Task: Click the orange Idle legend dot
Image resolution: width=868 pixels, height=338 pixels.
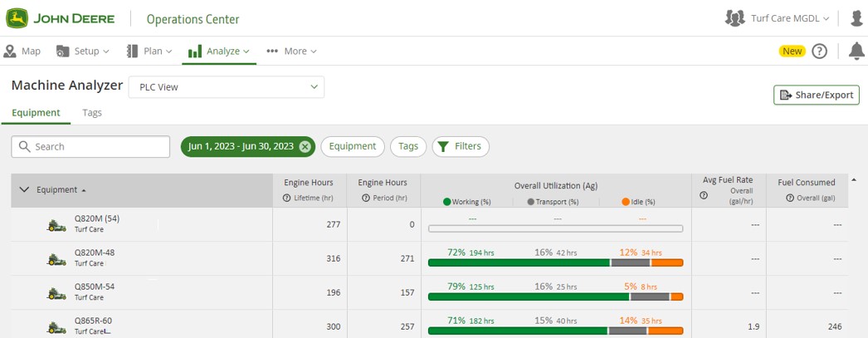Action: point(626,202)
